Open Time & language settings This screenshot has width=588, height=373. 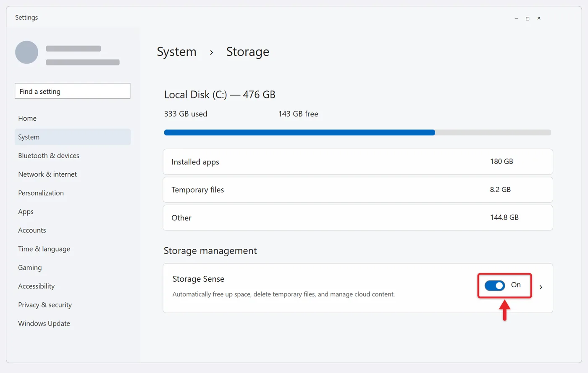point(44,249)
